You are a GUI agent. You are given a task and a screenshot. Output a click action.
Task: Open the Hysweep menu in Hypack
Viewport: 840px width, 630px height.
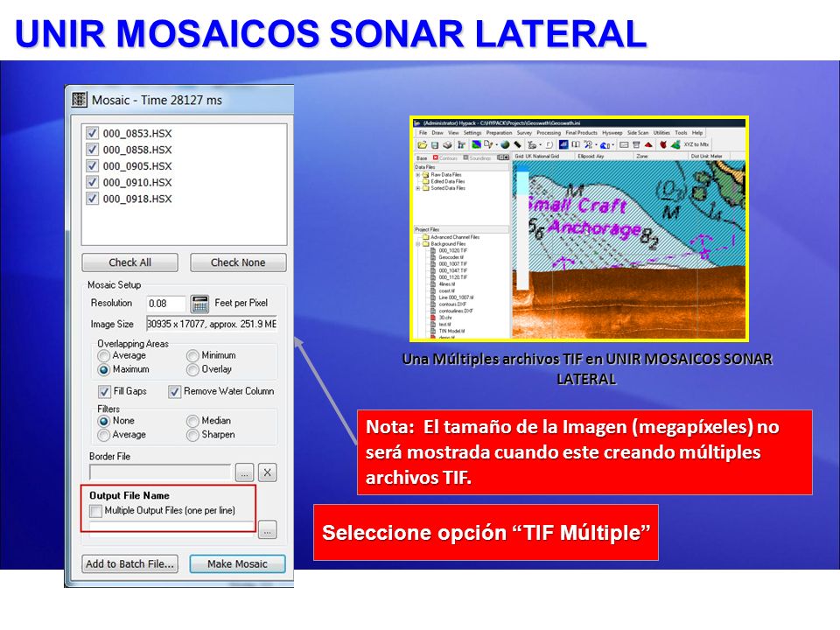[612, 133]
